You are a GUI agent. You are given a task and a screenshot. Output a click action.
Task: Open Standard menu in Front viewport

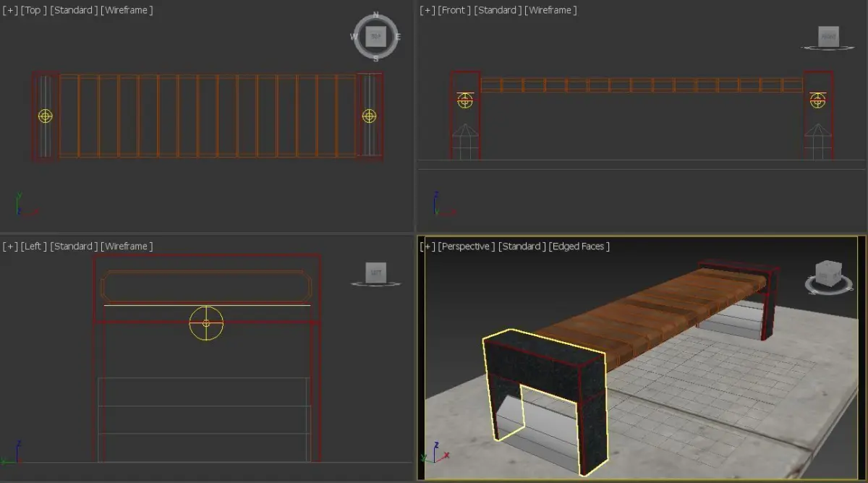(498, 10)
